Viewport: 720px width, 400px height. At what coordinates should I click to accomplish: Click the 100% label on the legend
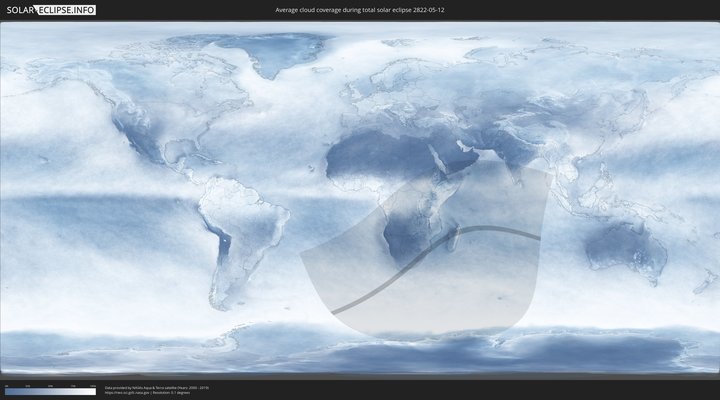point(93,386)
